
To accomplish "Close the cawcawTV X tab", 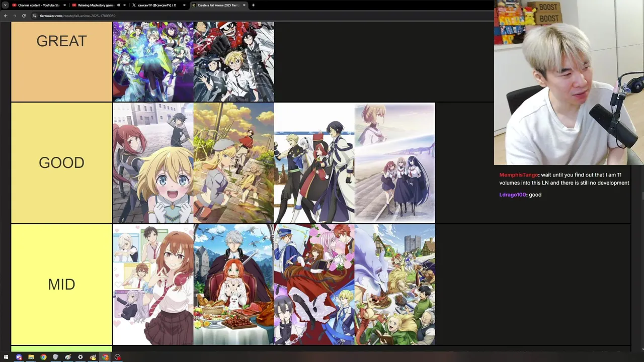I will tap(185, 5).
